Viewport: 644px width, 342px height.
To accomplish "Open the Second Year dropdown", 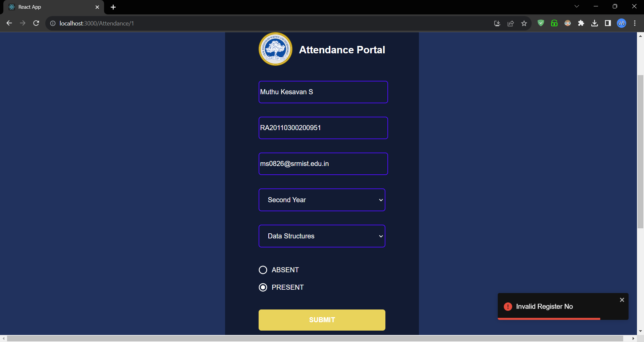I will click(322, 200).
